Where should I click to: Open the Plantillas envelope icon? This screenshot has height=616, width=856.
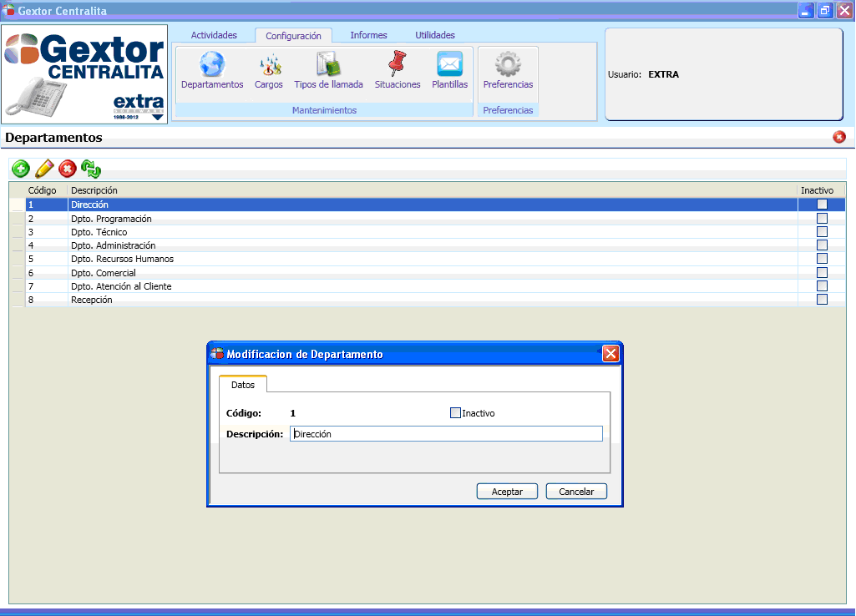tap(449, 65)
